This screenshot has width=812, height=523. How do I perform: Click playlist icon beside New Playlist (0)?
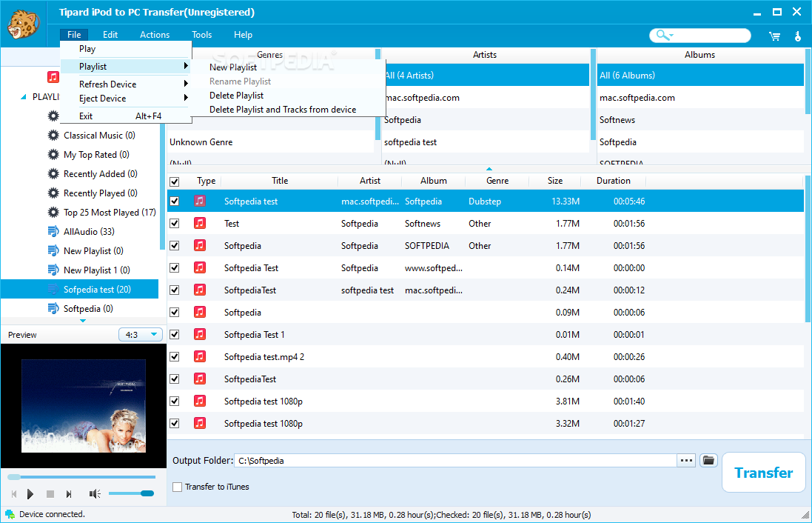53,250
